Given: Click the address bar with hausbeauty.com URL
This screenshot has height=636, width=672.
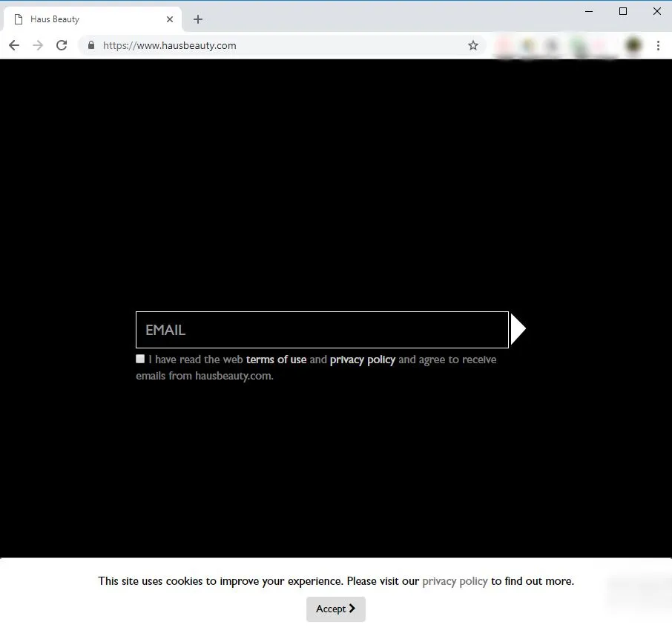Looking at the screenshot, I should tap(282, 45).
